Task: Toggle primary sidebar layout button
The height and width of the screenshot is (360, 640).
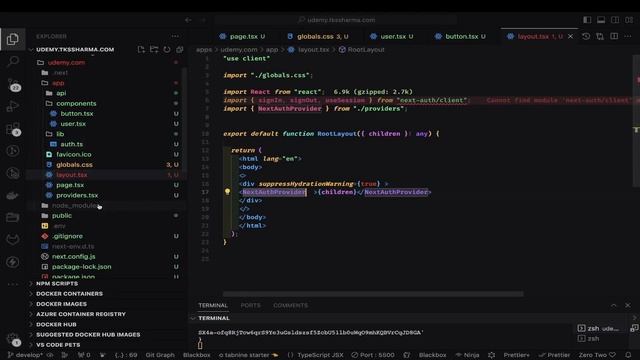Action: (x=587, y=20)
